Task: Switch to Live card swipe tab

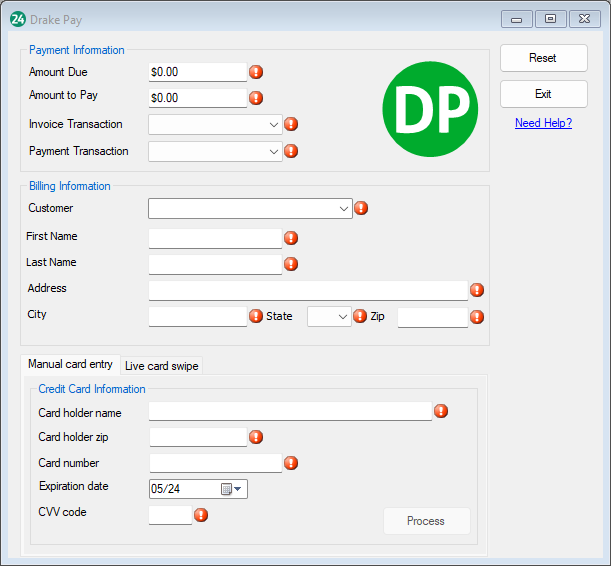Action: click(161, 366)
